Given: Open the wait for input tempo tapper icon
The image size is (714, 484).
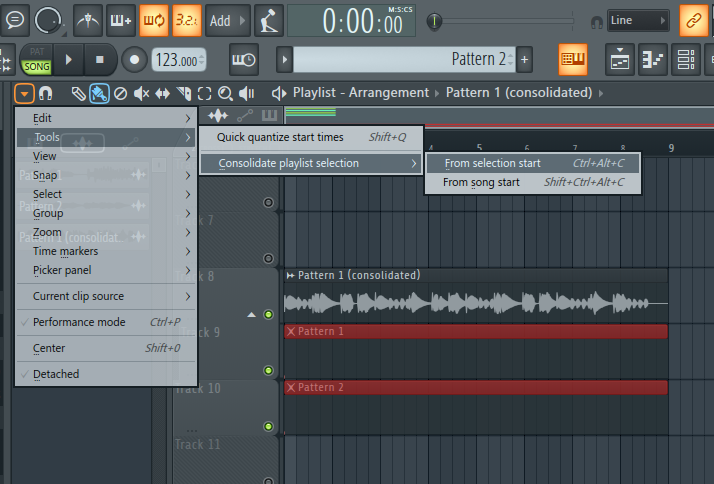Looking at the screenshot, I should tap(244, 59).
